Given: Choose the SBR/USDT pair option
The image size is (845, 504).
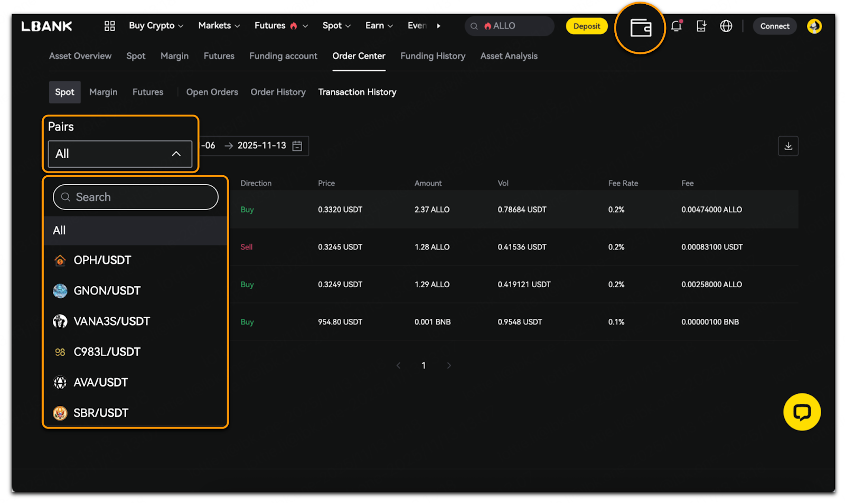Looking at the screenshot, I should 101,413.
